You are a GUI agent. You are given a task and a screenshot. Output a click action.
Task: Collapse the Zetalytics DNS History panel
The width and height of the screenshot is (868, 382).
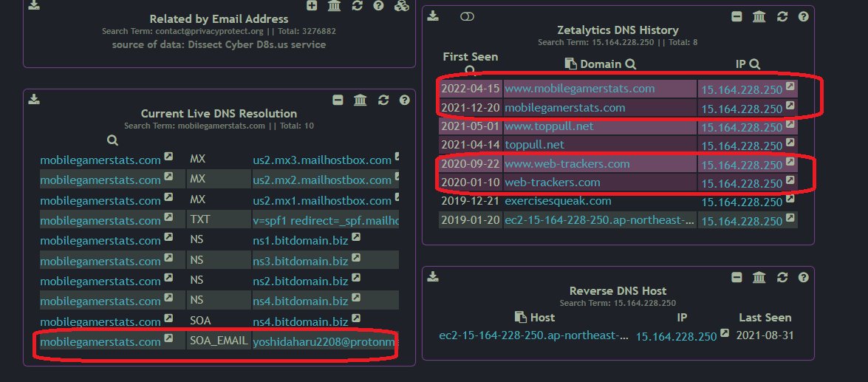[737, 16]
